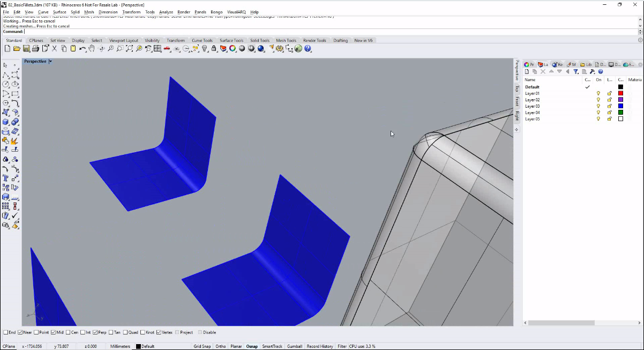Switch to the Surface Tools toolbar tab
644x350 pixels.
click(x=231, y=40)
